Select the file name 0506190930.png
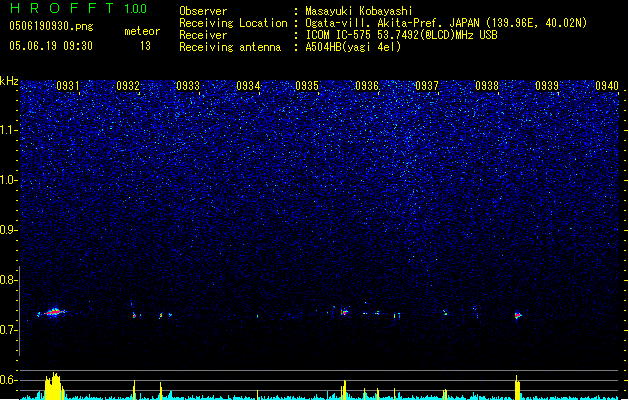Image resolution: width=629 pixels, height=400 pixels. pyautogui.click(x=51, y=26)
